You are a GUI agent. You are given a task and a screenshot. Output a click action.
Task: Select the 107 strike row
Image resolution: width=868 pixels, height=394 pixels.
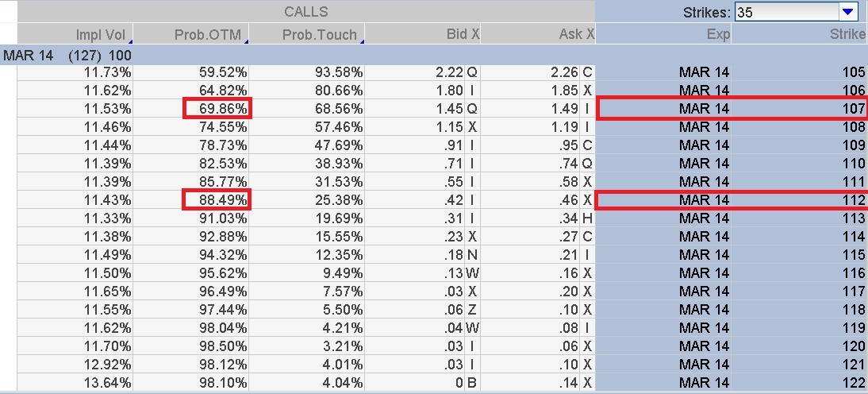[732, 108]
